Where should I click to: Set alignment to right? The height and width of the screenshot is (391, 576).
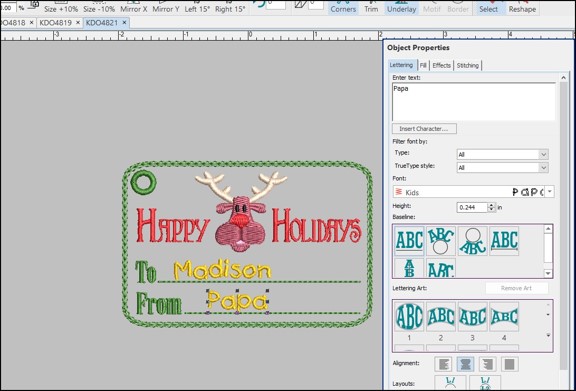(x=487, y=364)
